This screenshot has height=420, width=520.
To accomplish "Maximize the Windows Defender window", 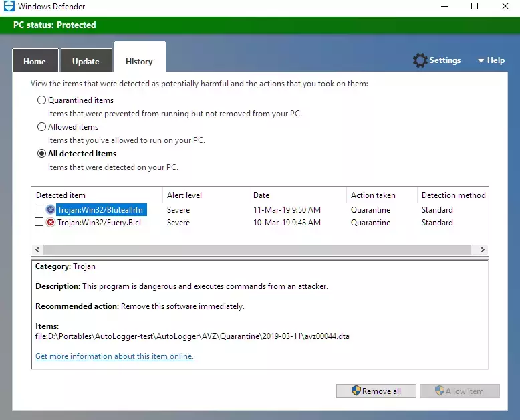I will [x=475, y=6].
